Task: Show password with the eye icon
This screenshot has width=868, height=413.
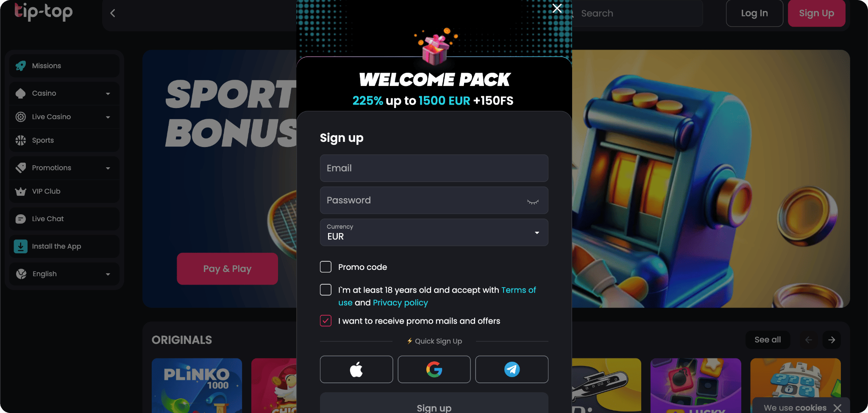Action: [533, 201]
